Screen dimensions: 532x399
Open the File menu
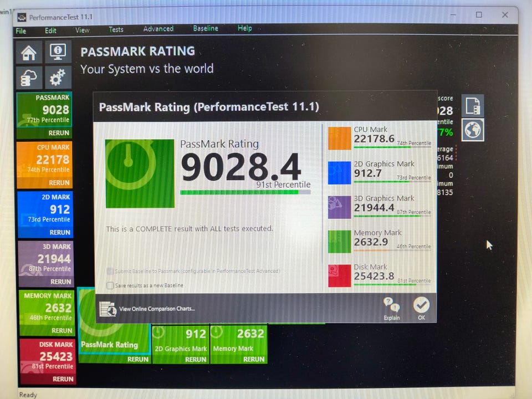pyautogui.click(x=21, y=31)
